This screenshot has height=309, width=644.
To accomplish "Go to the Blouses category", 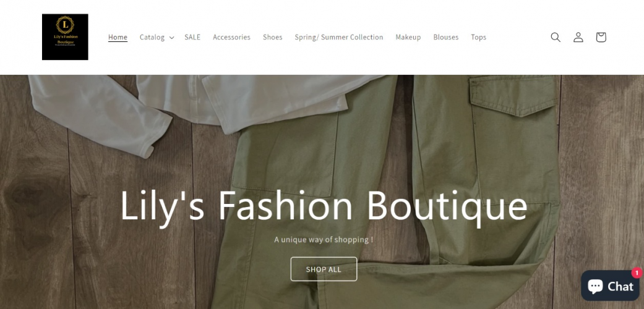I will [446, 37].
